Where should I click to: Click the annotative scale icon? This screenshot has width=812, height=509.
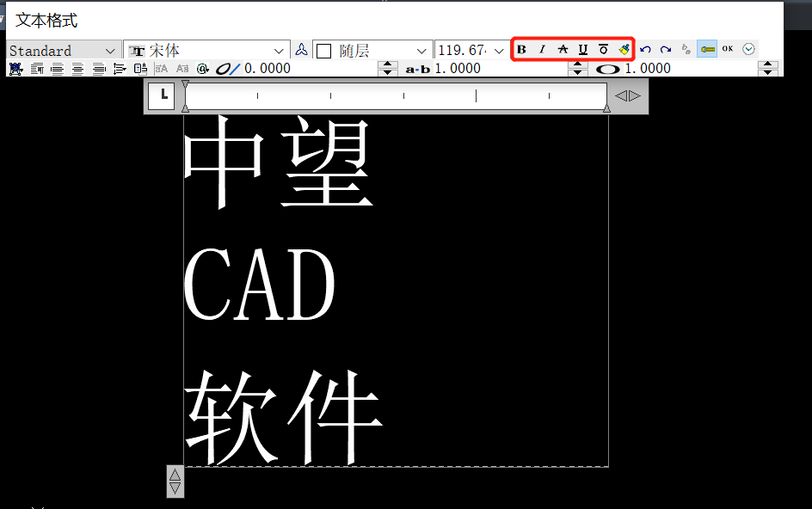[x=301, y=50]
